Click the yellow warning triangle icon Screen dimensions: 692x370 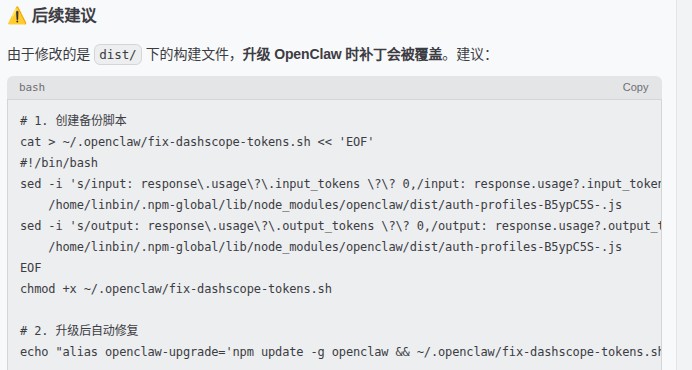[17, 16]
